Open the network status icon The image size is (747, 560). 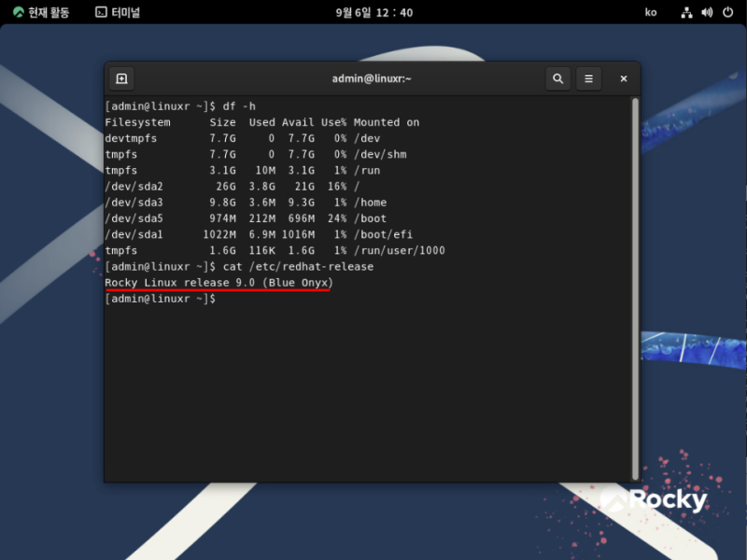pos(686,12)
